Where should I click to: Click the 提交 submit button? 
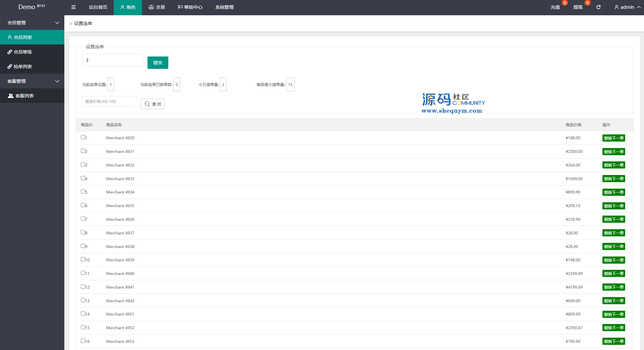coord(158,63)
